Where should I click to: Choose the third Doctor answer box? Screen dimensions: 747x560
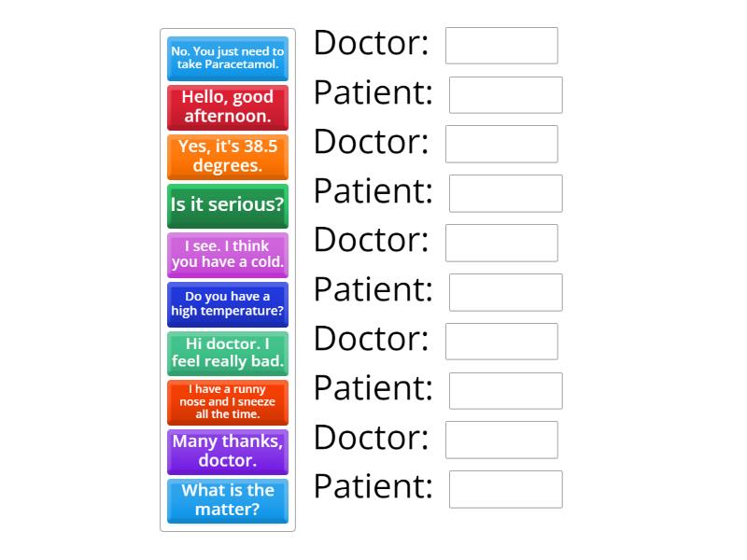pyautogui.click(x=500, y=242)
